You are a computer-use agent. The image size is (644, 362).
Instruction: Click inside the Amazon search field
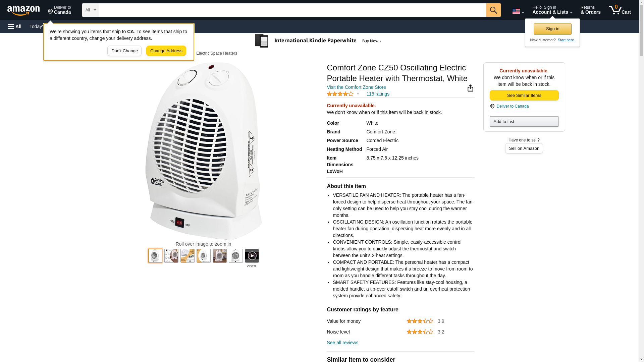point(292,10)
